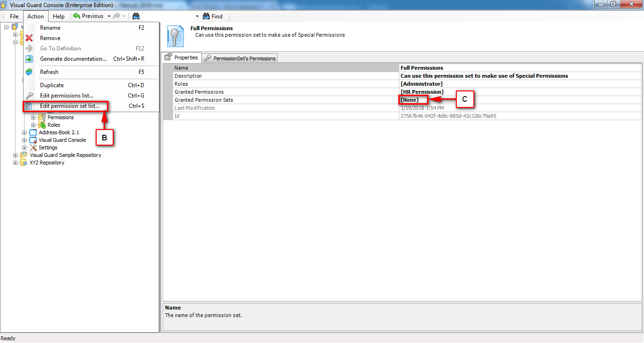
Task: Click the Visual Guard Console tree icon
Action: point(33,140)
